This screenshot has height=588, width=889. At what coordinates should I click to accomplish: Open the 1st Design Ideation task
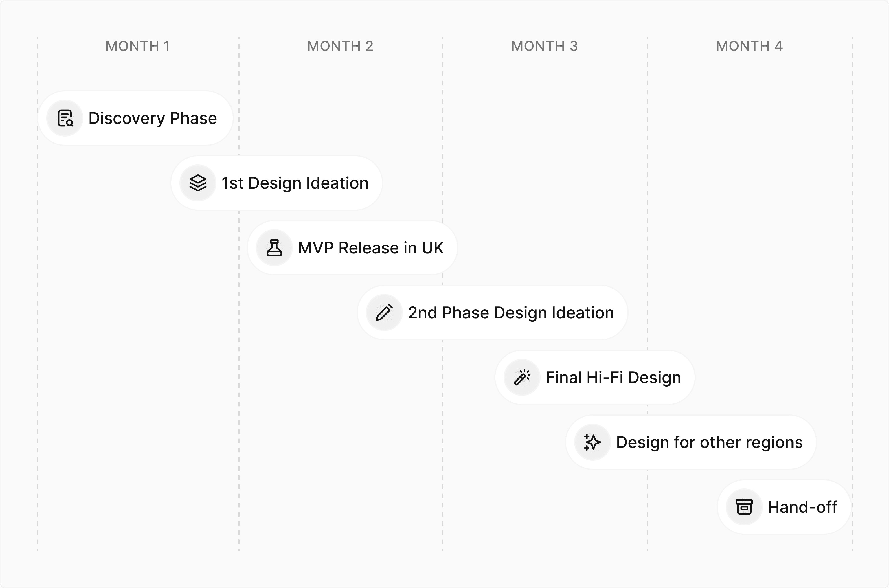[277, 183]
